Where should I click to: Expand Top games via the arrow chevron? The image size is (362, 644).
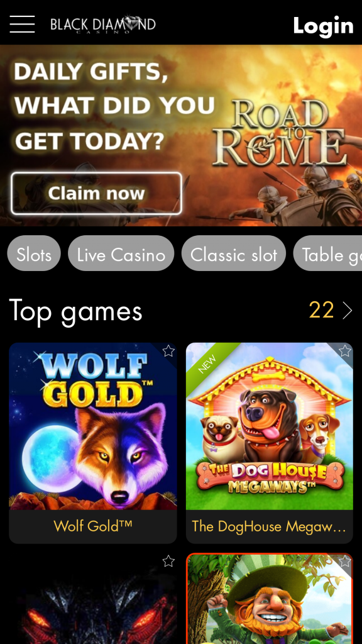pos(347,311)
